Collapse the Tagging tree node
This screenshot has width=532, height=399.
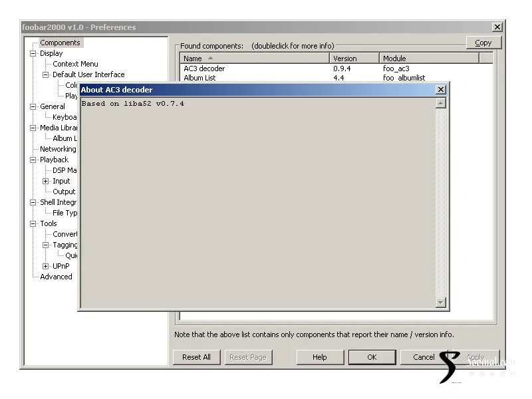[x=45, y=245]
